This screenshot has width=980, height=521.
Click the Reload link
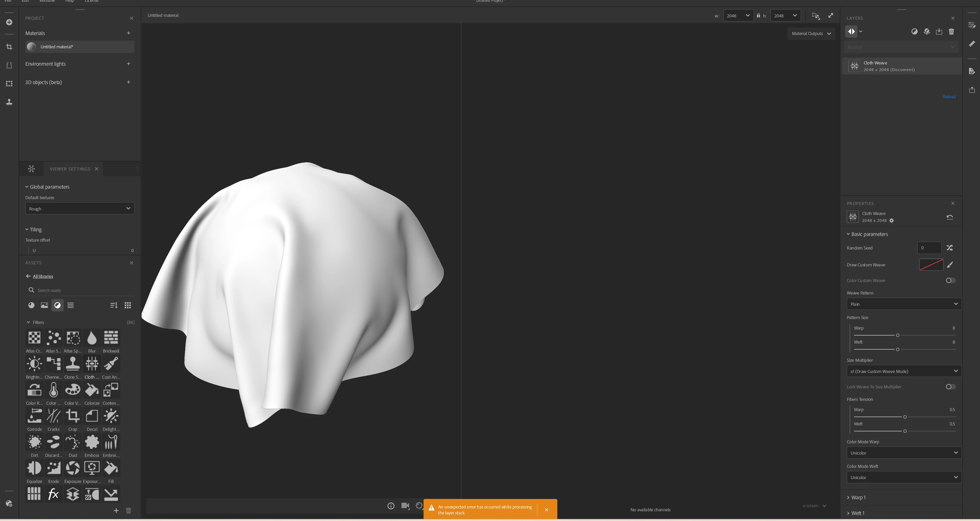(949, 97)
